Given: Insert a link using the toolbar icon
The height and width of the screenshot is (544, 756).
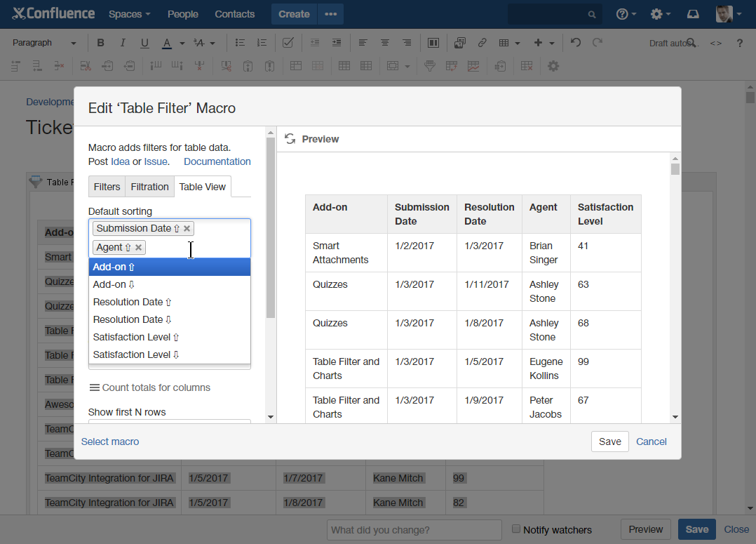Looking at the screenshot, I should coord(482,43).
